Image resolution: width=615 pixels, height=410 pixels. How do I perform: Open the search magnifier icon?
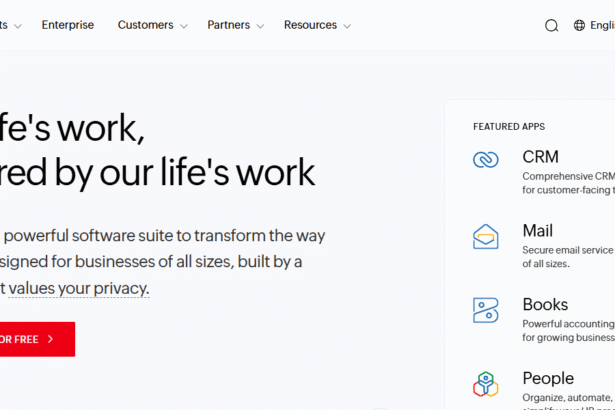(x=551, y=26)
